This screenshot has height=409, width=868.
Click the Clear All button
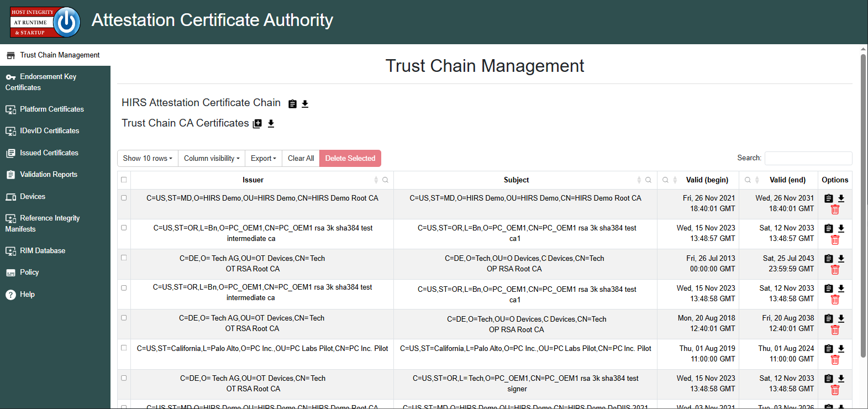[x=301, y=159]
